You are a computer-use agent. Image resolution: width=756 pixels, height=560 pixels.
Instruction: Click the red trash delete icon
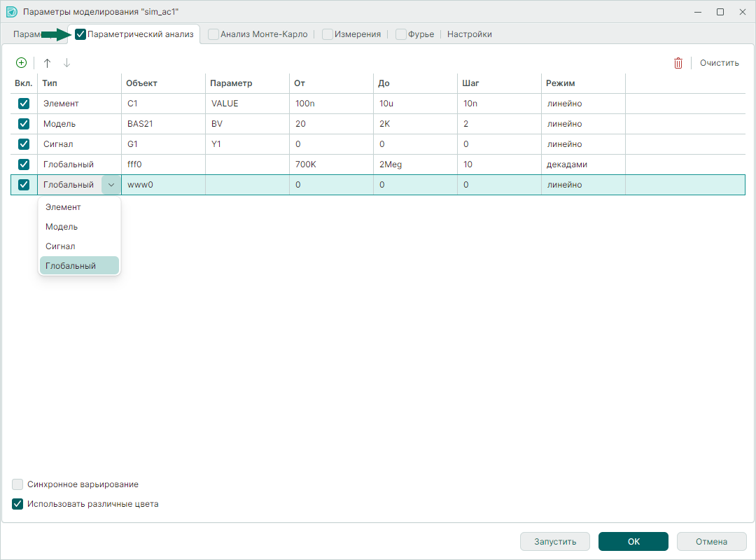[678, 63]
